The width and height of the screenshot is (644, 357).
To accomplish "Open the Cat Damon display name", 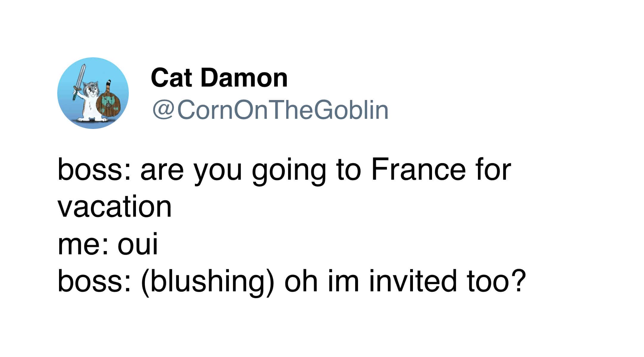I will pos(219,78).
